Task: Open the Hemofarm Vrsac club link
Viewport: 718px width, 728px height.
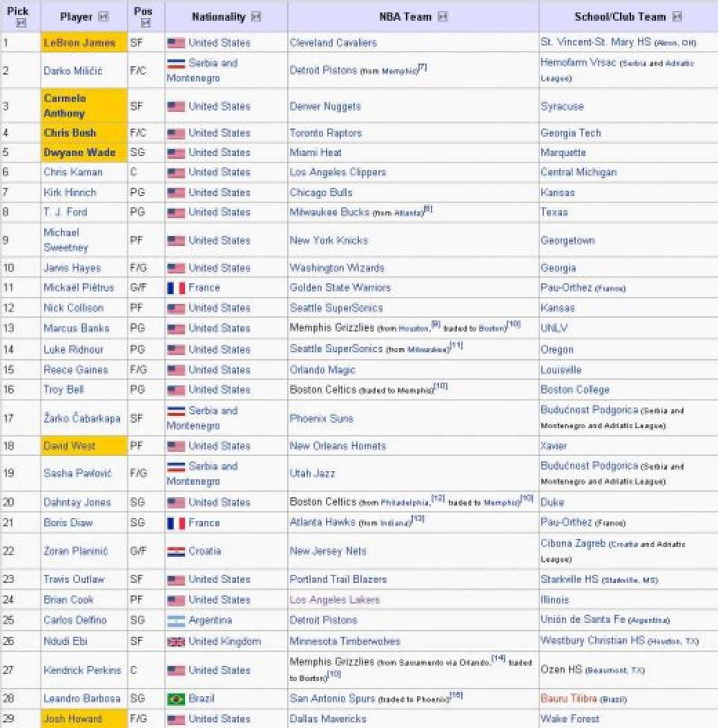Action: click(578, 63)
